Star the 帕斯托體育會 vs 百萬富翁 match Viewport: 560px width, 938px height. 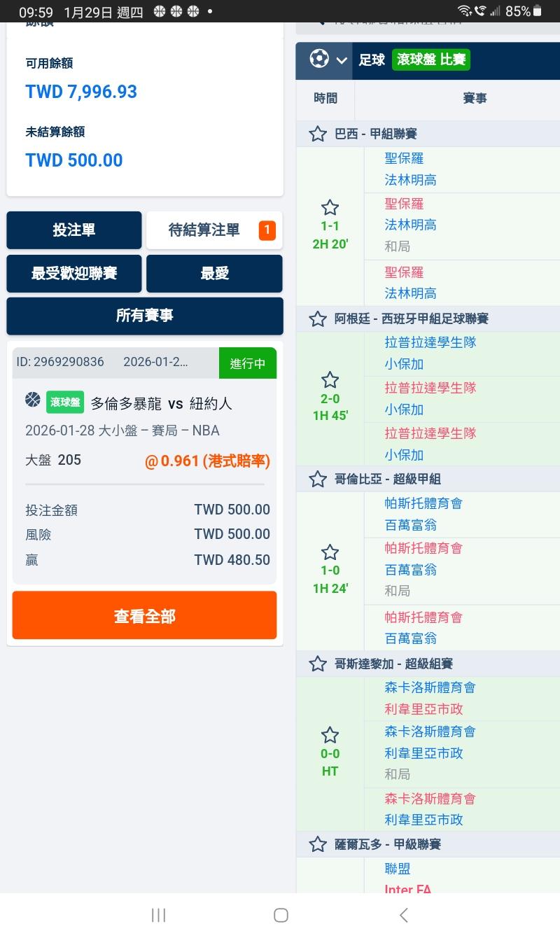click(330, 552)
